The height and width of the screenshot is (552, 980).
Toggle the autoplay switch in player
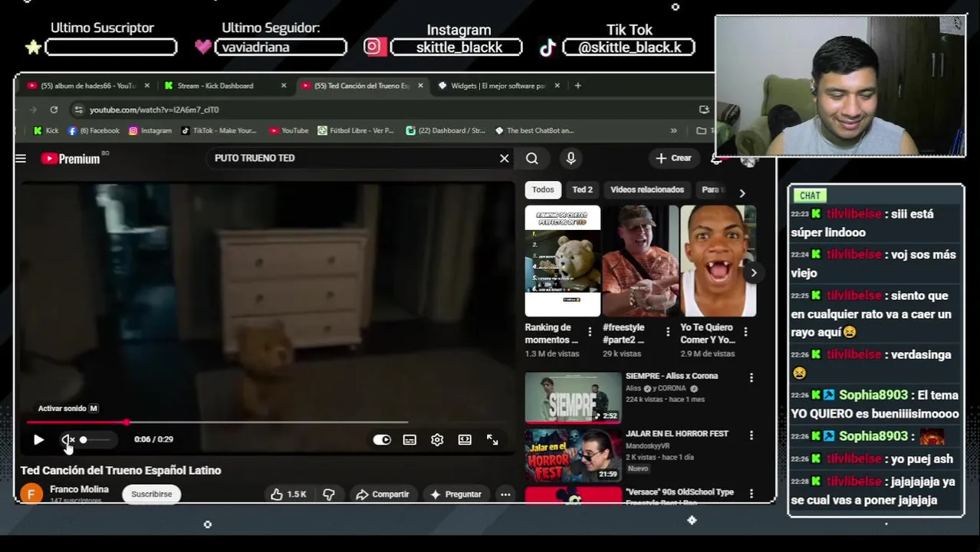pos(382,439)
